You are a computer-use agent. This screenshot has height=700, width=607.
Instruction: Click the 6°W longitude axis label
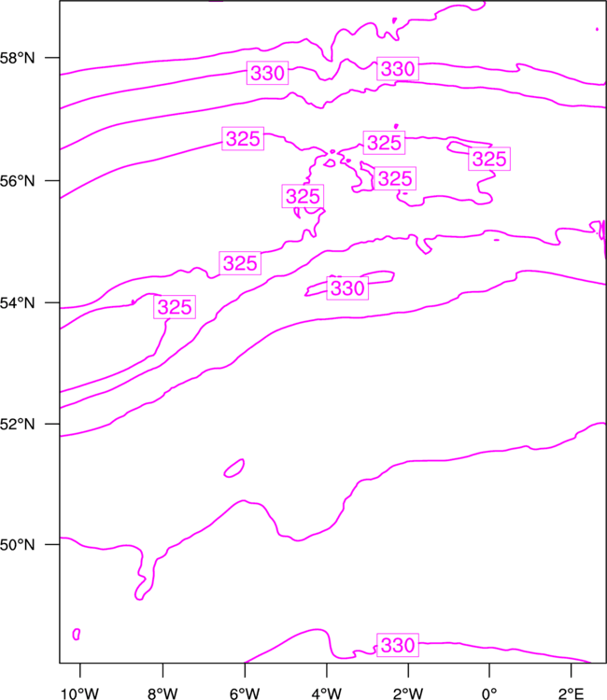coord(245,693)
